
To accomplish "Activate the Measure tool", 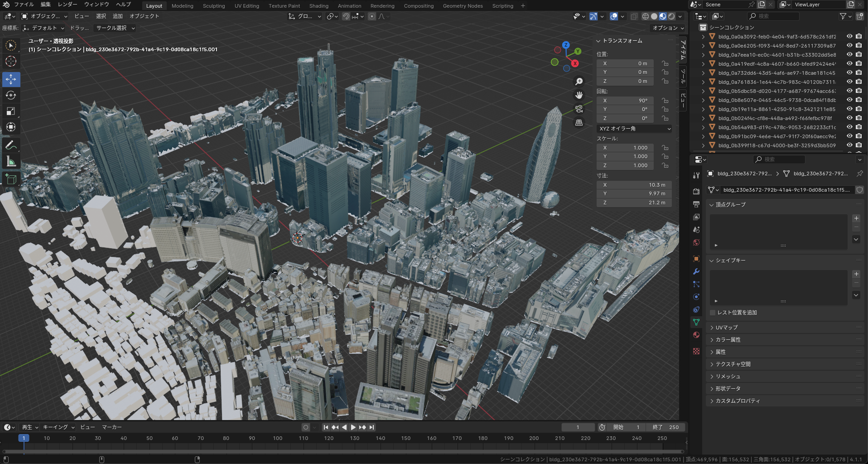I will (11, 161).
